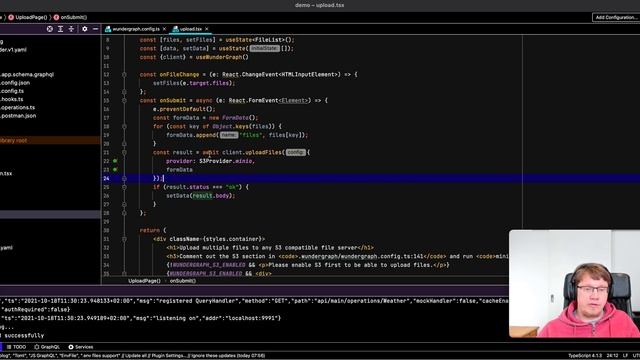640x360 pixels.
Task: Click onSubmit() in bottom editor breadcrumb
Action: tap(183, 281)
